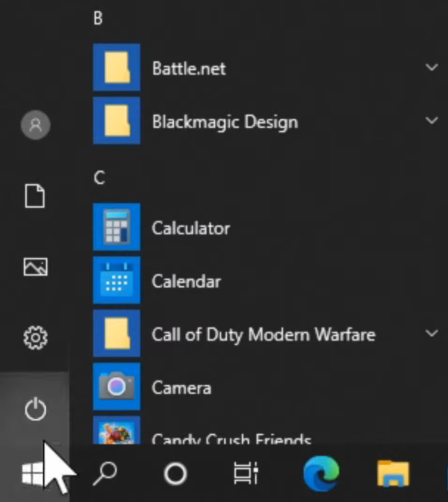This screenshot has height=502, width=448.
Task: Open Calendar by its label
Action: pyautogui.click(x=186, y=281)
